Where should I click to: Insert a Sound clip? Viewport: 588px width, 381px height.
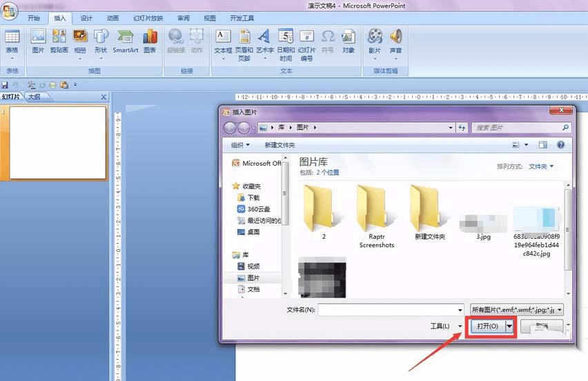click(x=395, y=44)
